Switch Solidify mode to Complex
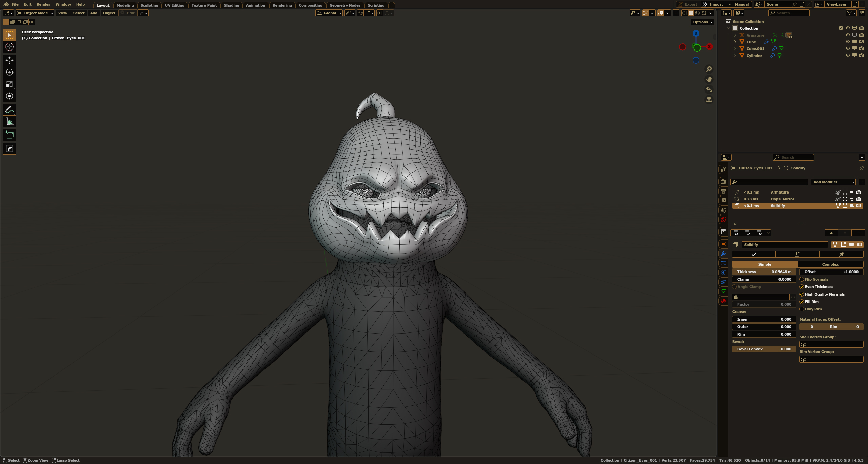 (830, 264)
